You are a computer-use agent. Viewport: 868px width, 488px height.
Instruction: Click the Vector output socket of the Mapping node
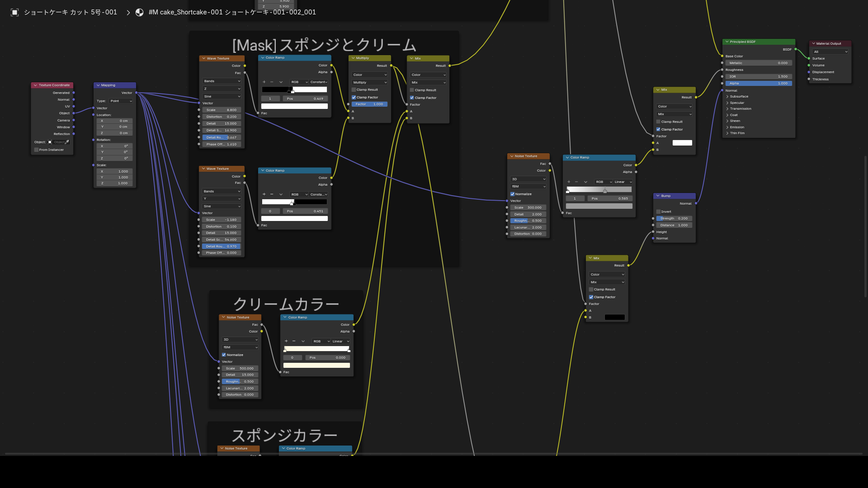[136, 93]
